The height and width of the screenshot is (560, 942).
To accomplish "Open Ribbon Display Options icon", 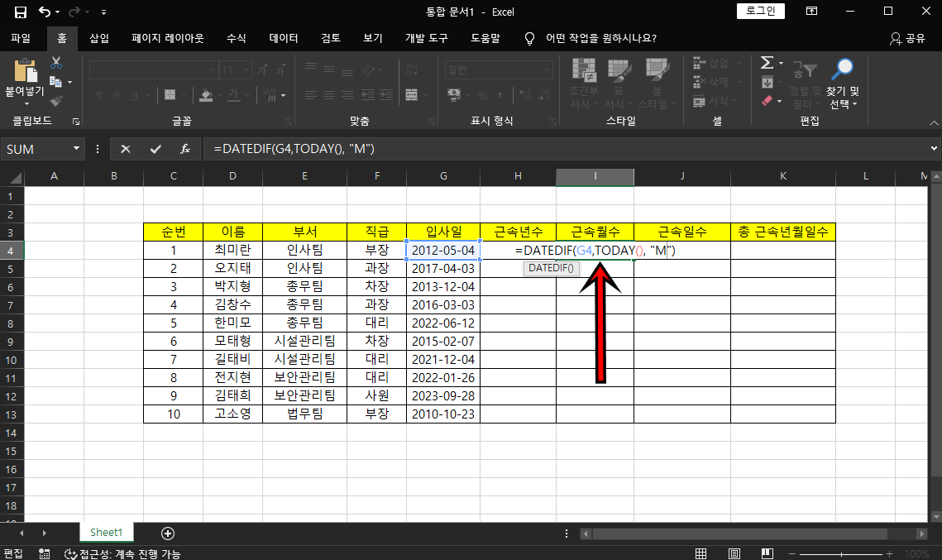I will (x=811, y=12).
